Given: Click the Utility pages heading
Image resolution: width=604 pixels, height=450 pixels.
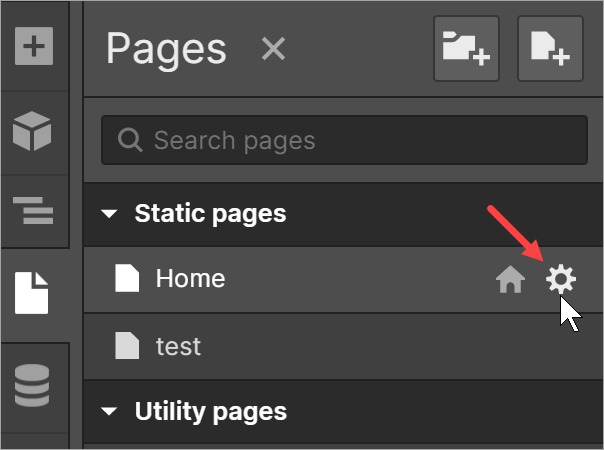Looking at the screenshot, I should click(x=211, y=411).
